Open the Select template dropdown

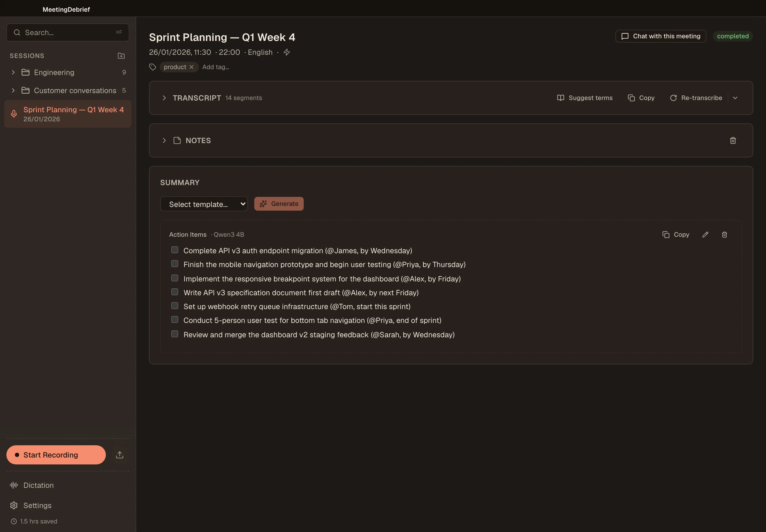204,204
